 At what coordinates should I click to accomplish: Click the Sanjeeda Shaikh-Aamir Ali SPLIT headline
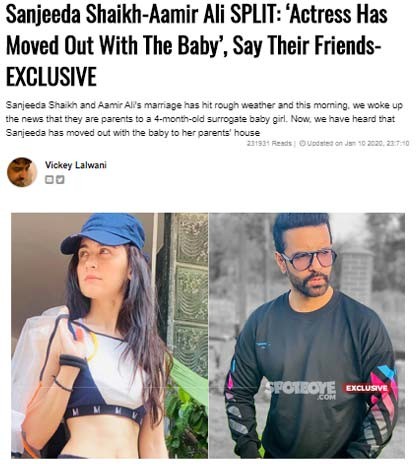(x=197, y=47)
